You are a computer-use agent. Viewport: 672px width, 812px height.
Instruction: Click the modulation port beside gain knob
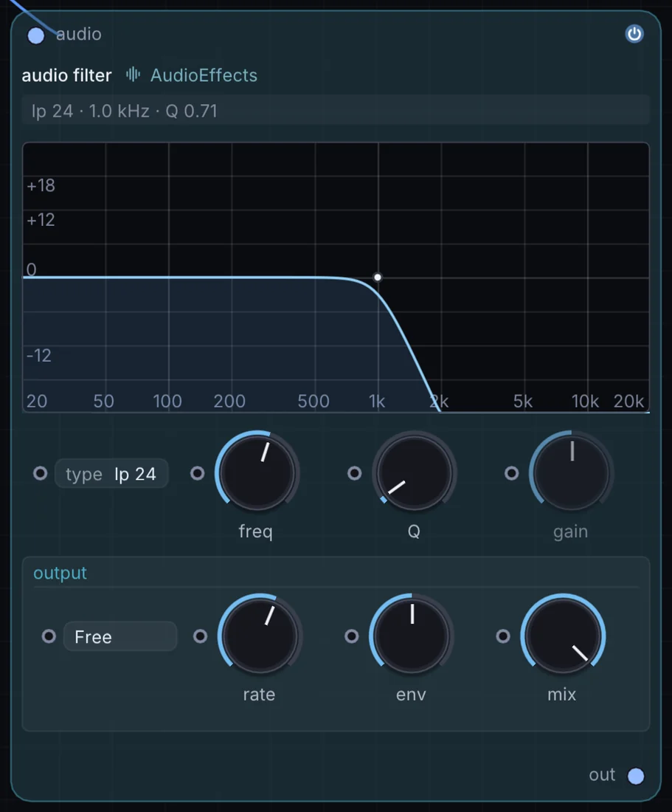coord(512,473)
